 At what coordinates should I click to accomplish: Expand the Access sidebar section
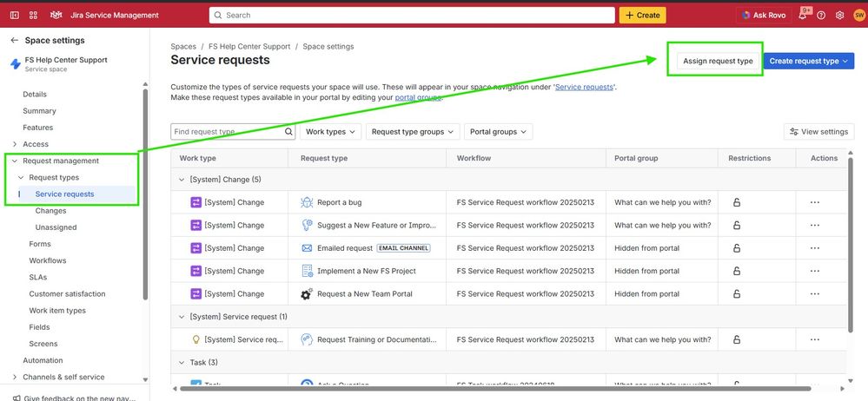(x=15, y=144)
